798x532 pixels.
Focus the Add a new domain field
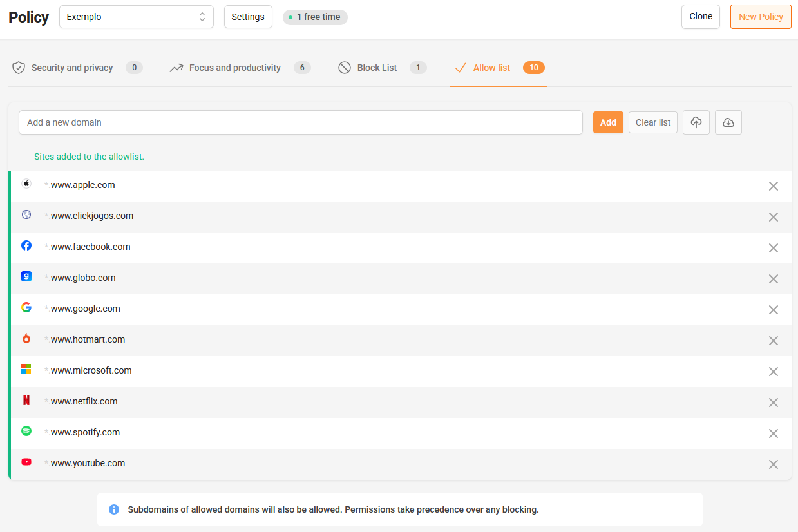tap(300, 122)
